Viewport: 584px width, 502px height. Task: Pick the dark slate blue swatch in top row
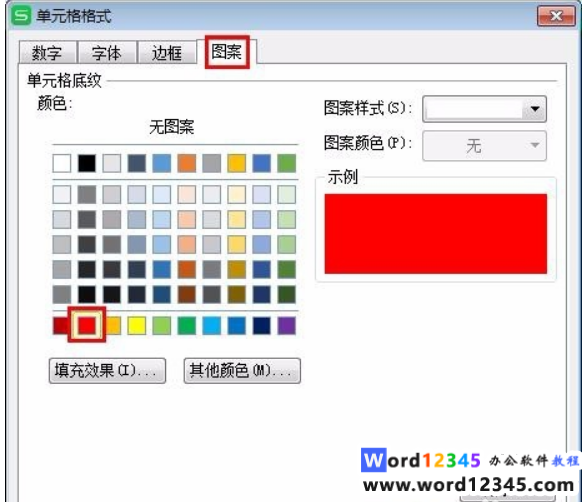point(137,163)
